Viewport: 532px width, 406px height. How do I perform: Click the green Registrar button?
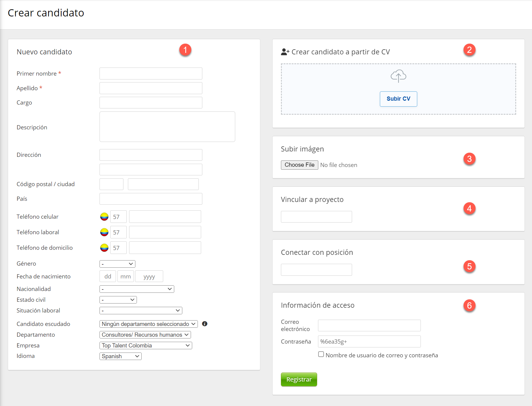(299, 379)
